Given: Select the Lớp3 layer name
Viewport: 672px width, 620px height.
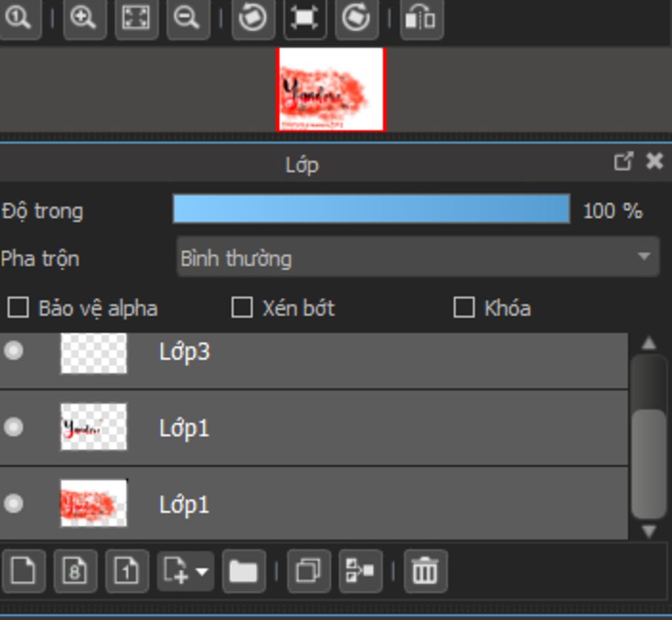Looking at the screenshot, I should [x=184, y=352].
